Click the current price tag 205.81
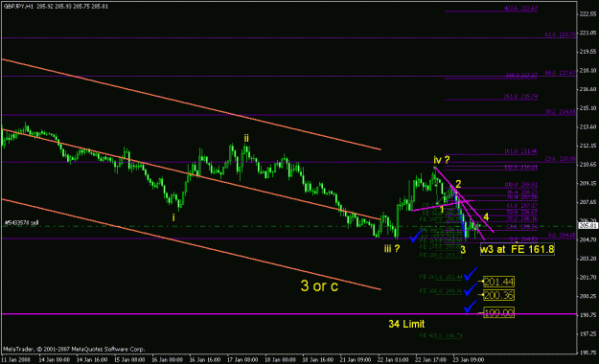This screenshot has width=599, height=364. (588, 226)
